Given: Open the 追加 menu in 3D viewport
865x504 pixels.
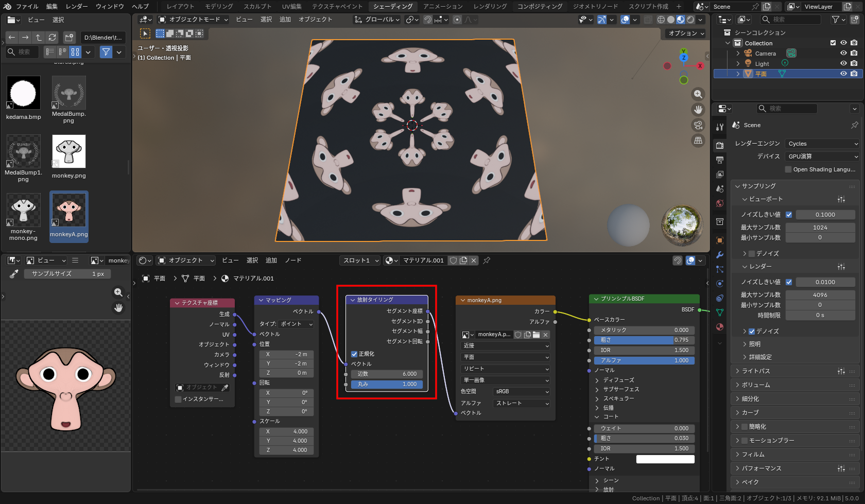Looking at the screenshot, I should (x=285, y=20).
